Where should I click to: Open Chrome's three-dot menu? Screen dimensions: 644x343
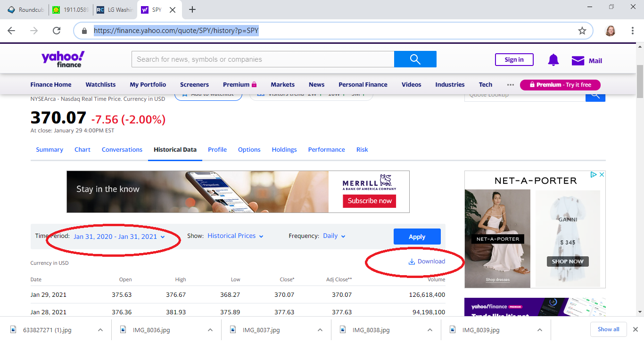(x=633, y=31)
